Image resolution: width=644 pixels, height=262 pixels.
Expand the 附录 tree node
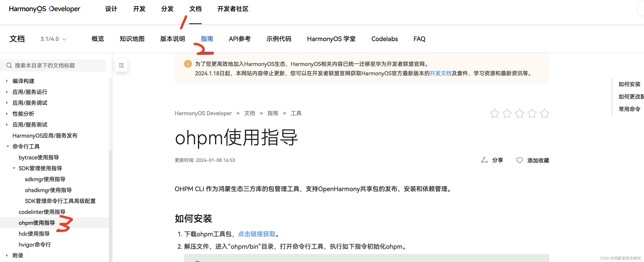tap(7, 255)
